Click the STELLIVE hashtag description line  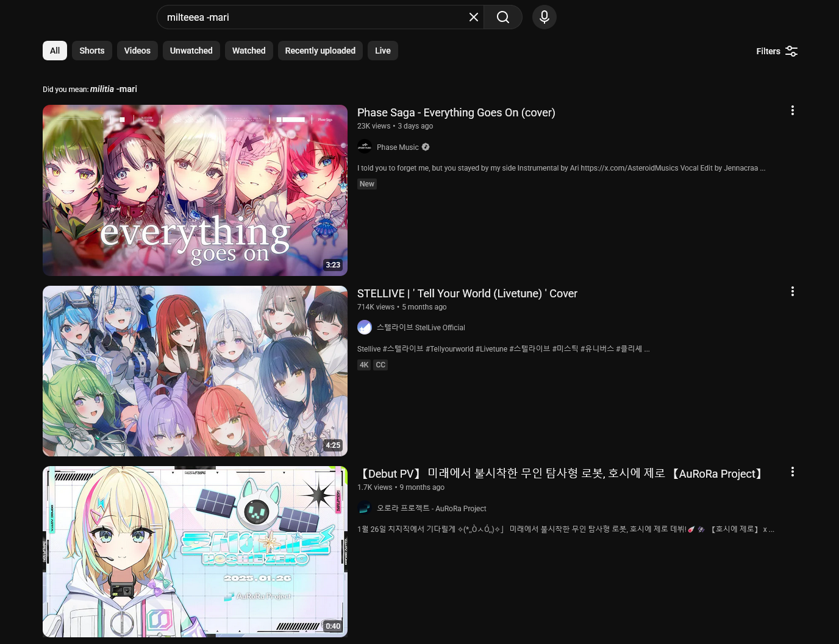coord(504,349)
